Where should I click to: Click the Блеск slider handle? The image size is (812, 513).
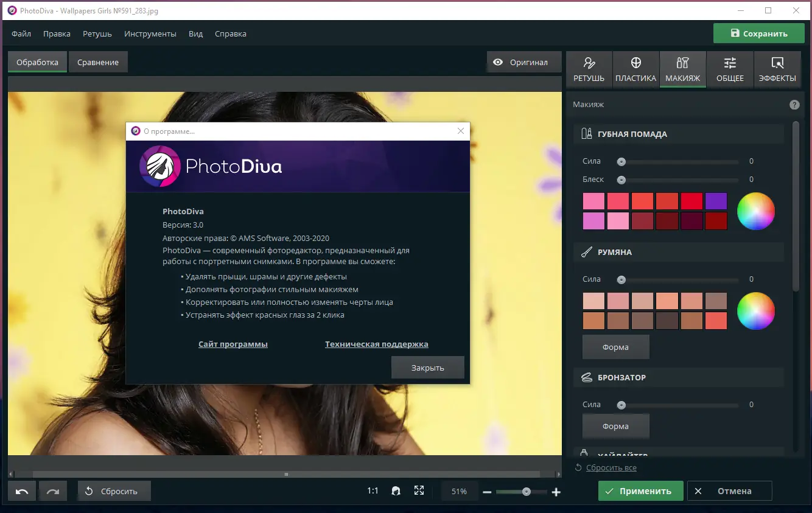point(621,180)
